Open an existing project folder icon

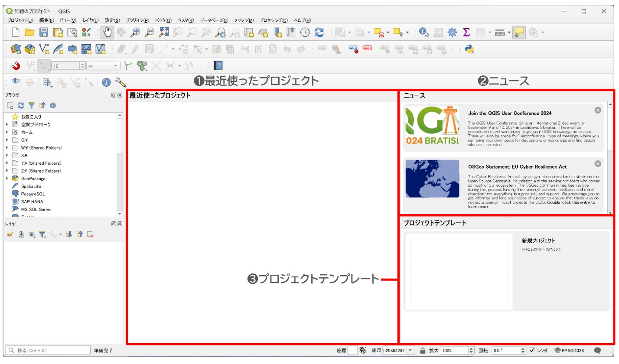pyautogui.click(x=29, y=32)
